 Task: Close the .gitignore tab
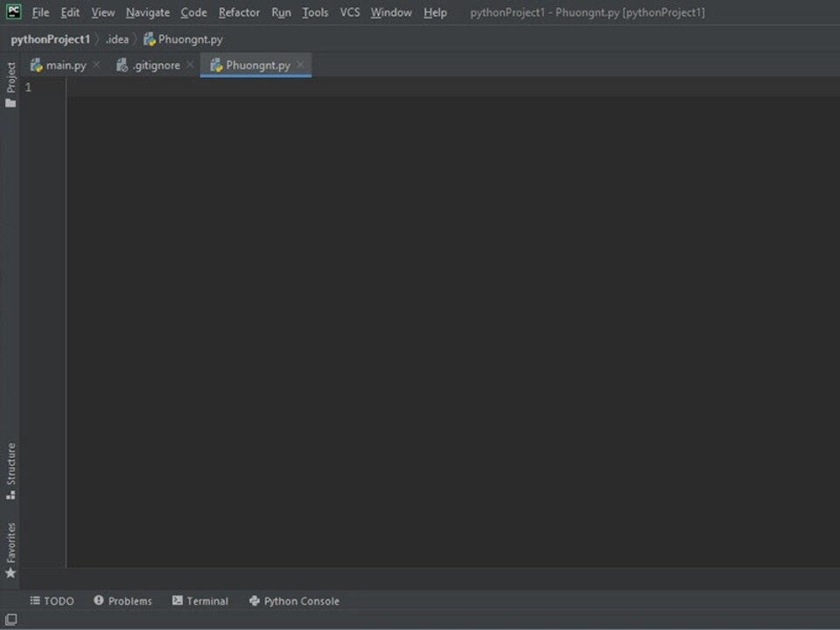(x=189, y=64)
